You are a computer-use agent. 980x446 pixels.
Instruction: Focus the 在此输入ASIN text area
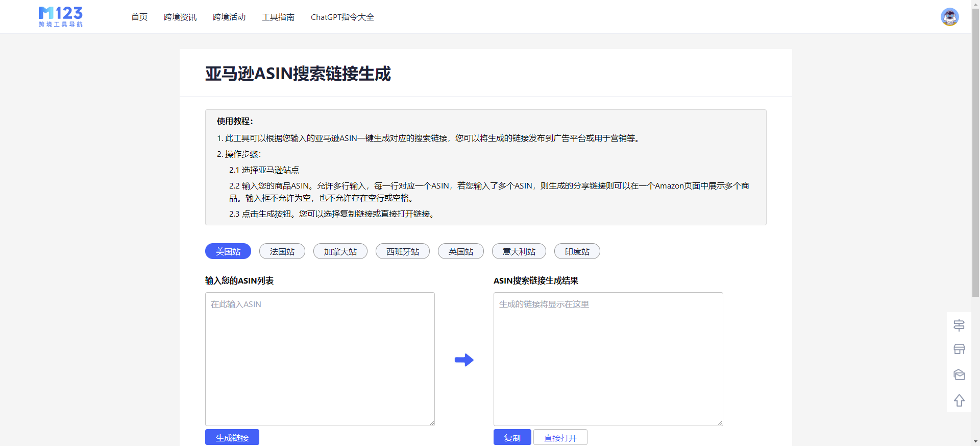[x=320, y=359]
